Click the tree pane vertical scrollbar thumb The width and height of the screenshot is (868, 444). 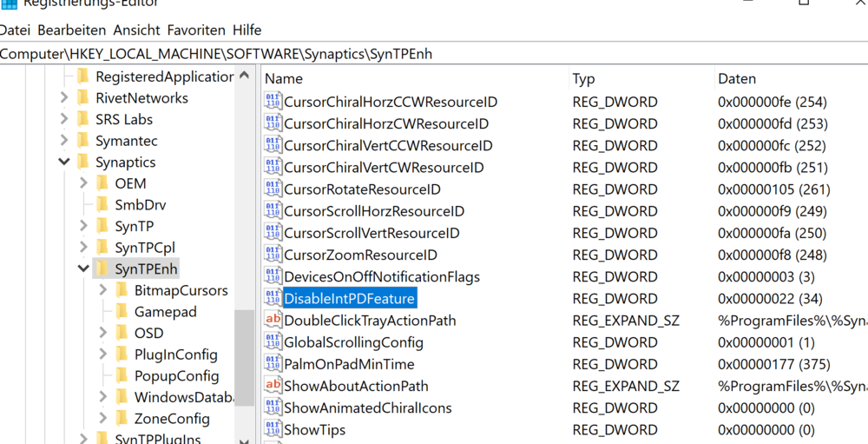click(x=244, y=356)
